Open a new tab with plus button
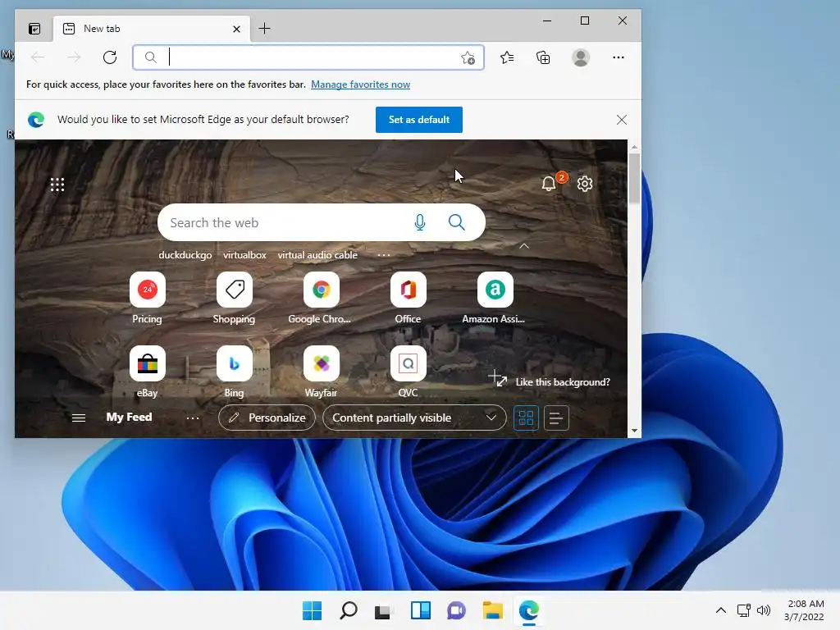The image size is (840, 630). click(265, 29)
